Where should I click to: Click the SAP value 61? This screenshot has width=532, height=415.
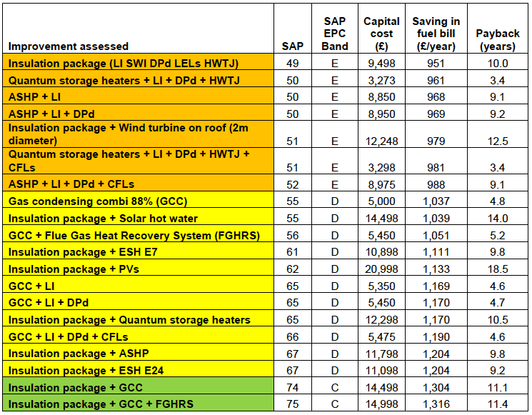(x=293, y=252)
